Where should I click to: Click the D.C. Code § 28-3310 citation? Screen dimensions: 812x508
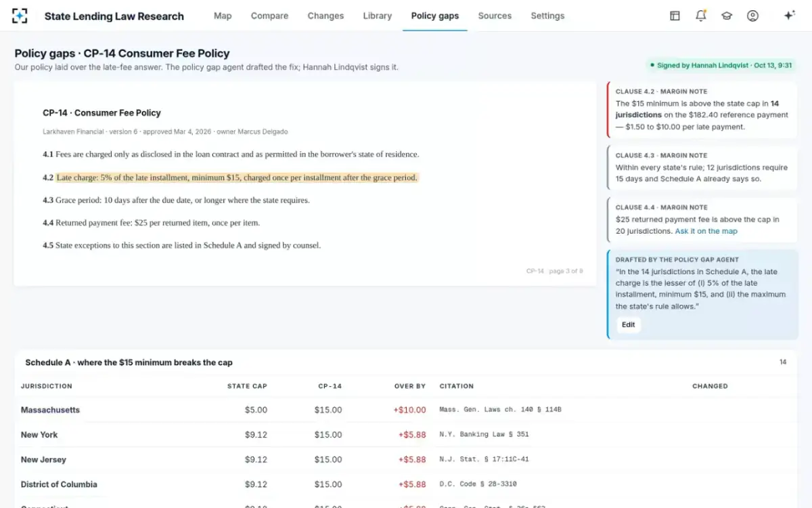480,484
